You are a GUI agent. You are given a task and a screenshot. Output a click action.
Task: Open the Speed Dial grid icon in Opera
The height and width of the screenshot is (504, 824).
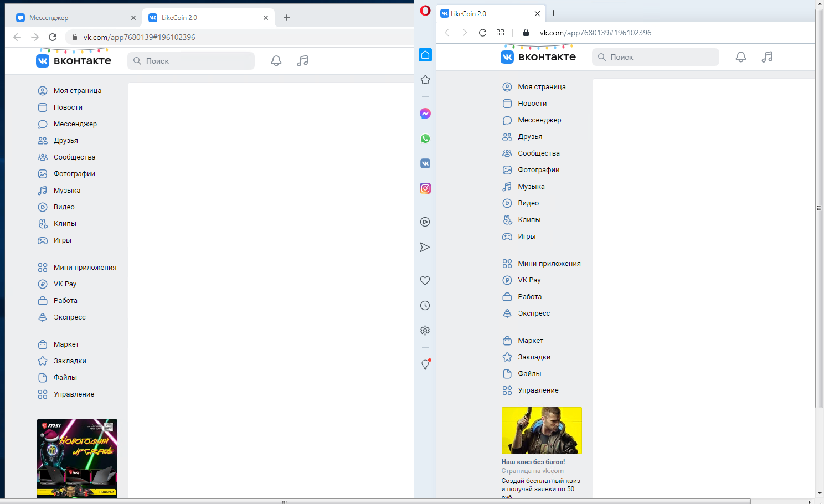pyautogui.click(x=501, y=33)
